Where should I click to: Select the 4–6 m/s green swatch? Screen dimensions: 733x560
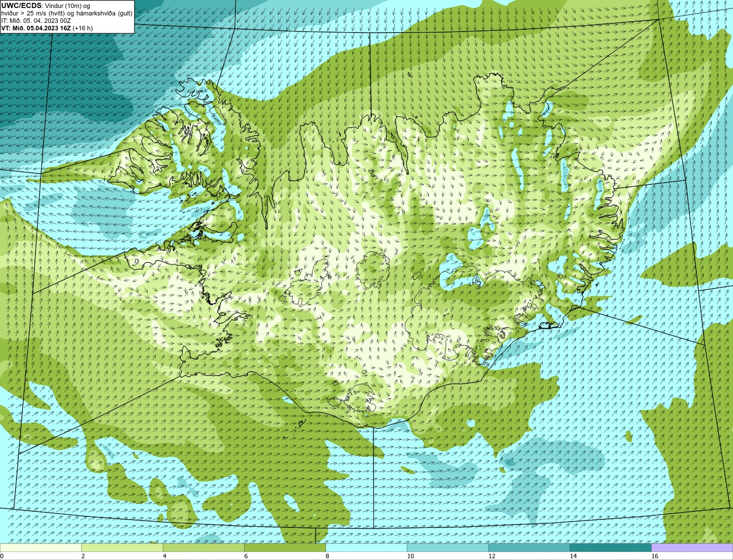point(203,548)
